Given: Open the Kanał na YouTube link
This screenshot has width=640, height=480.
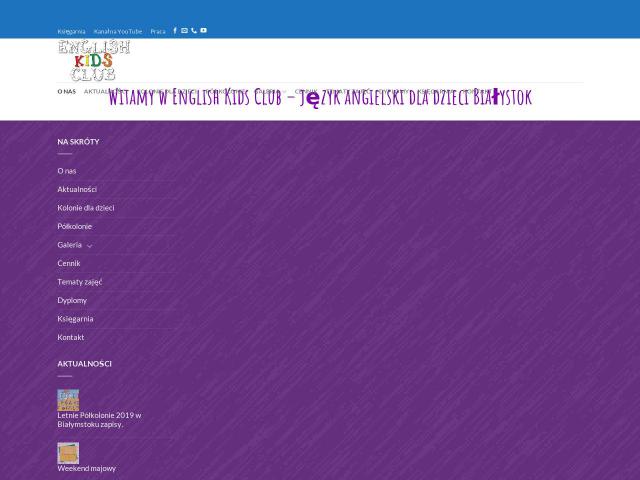Looking at the screenshot, I should (118, 31).
